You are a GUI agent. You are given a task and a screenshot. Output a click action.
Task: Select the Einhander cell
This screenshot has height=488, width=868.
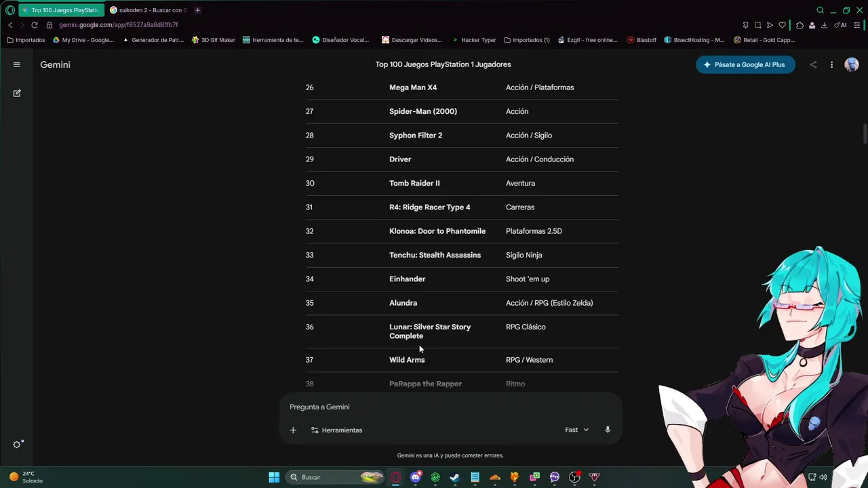[x=408, y=279]
